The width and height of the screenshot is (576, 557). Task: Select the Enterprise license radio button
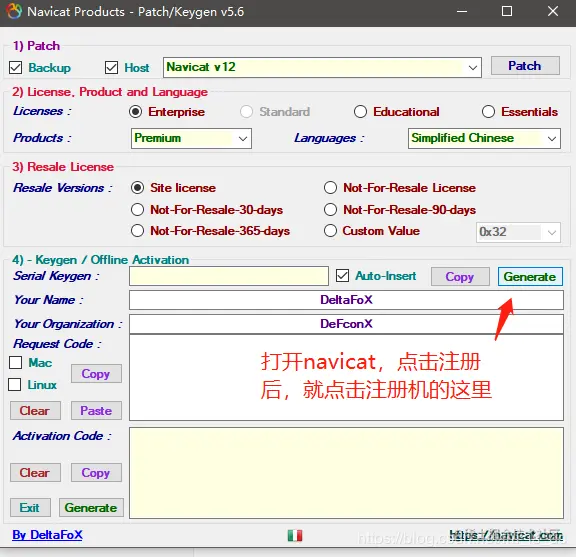tap(136, 112)
